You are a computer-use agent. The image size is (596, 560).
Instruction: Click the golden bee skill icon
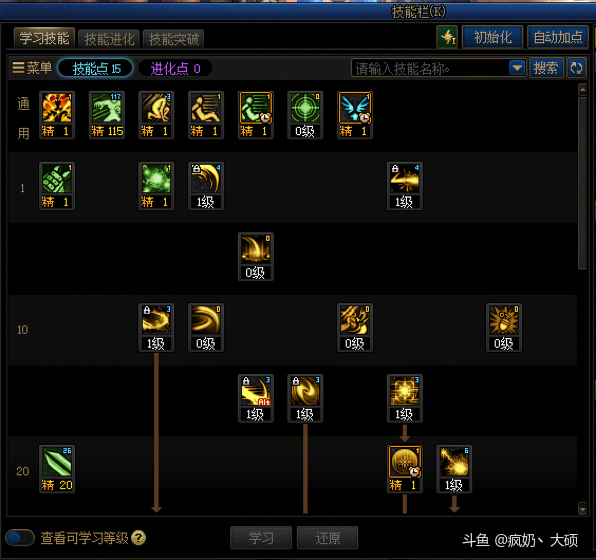pyautogui.click(x=504, y=320)
